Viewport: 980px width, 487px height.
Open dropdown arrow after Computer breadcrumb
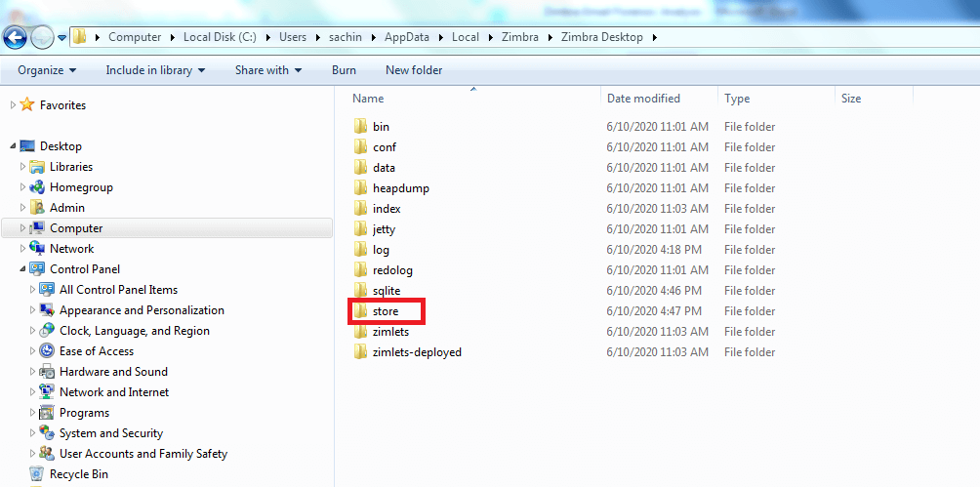click(x=172, y=37)
